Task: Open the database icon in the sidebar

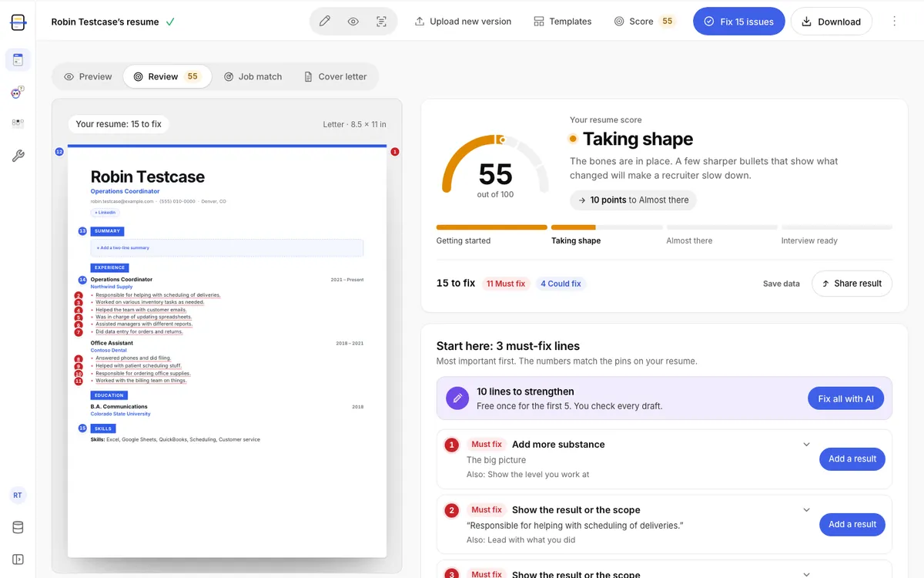Action: [x=18, y=528]
